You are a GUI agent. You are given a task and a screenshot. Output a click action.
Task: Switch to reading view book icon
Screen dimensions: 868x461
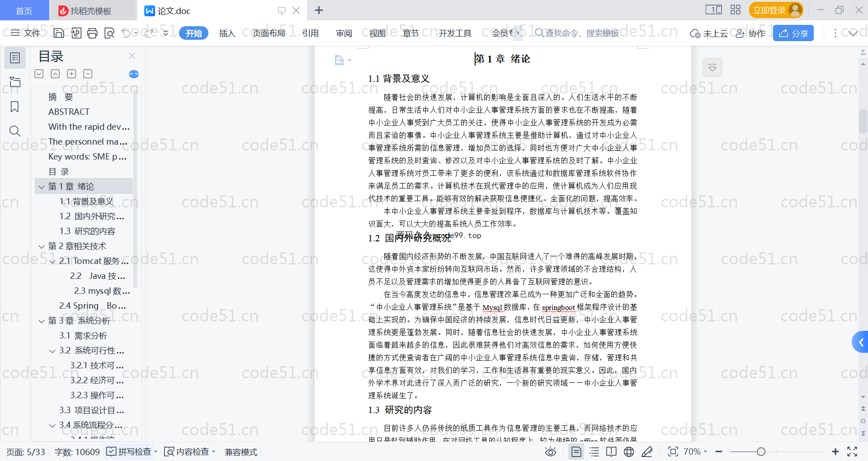coord(611,452)
